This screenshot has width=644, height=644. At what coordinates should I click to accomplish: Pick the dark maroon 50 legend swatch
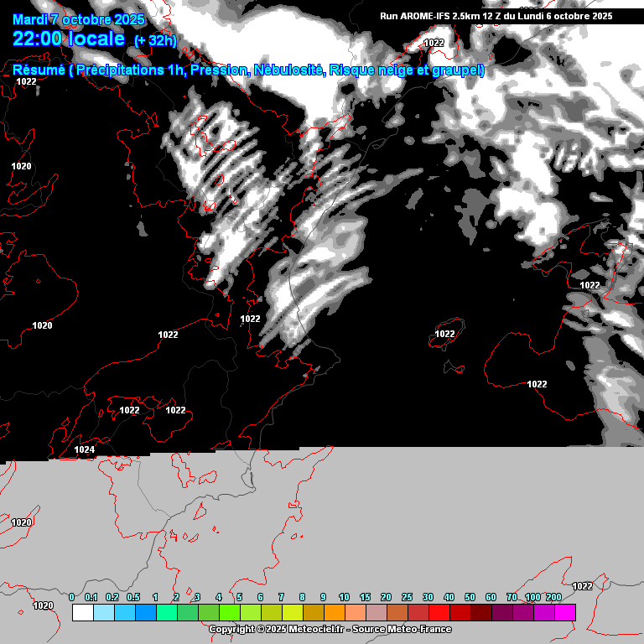click(481, 613)
